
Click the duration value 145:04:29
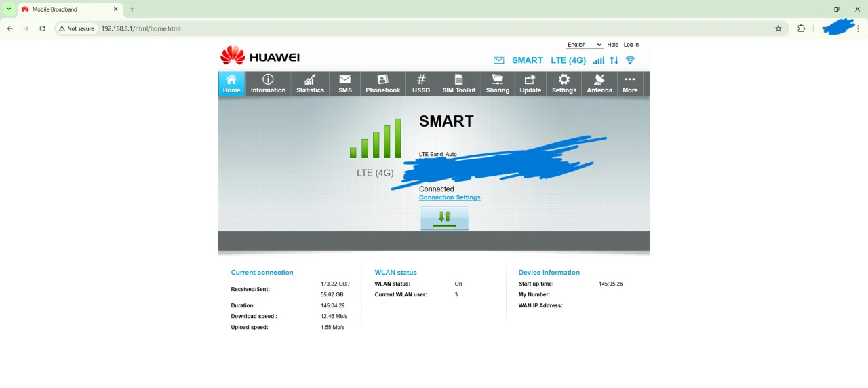click(332, 305)
